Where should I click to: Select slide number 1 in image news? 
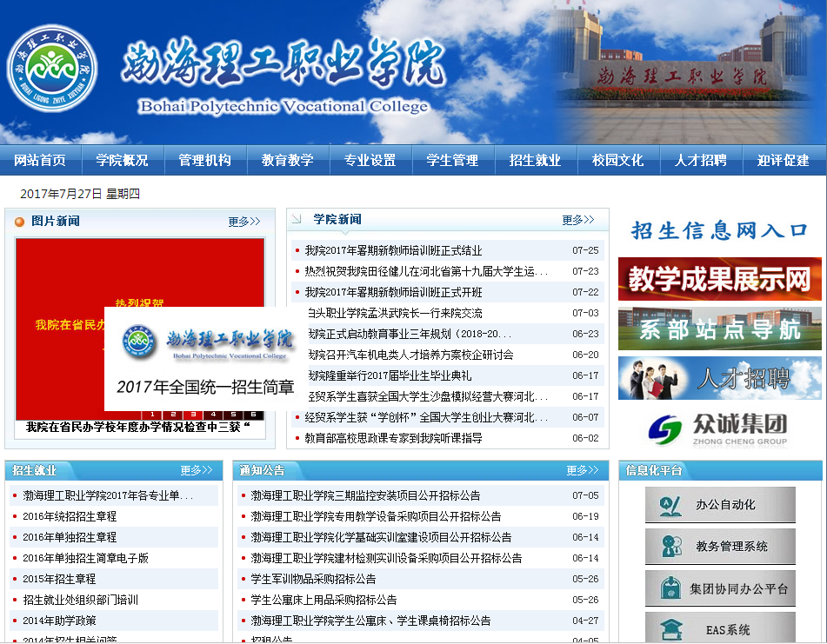[153, 415]
